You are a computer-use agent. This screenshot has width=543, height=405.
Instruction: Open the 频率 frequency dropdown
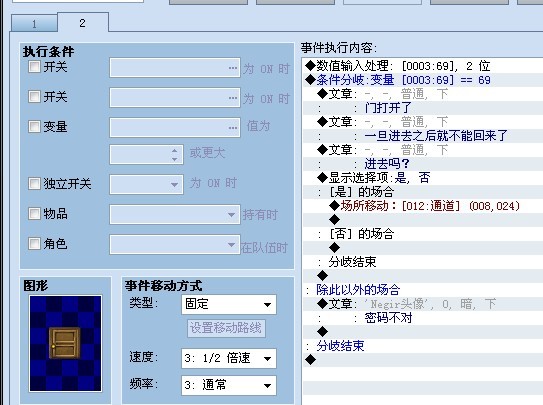(x=229, y=385)
